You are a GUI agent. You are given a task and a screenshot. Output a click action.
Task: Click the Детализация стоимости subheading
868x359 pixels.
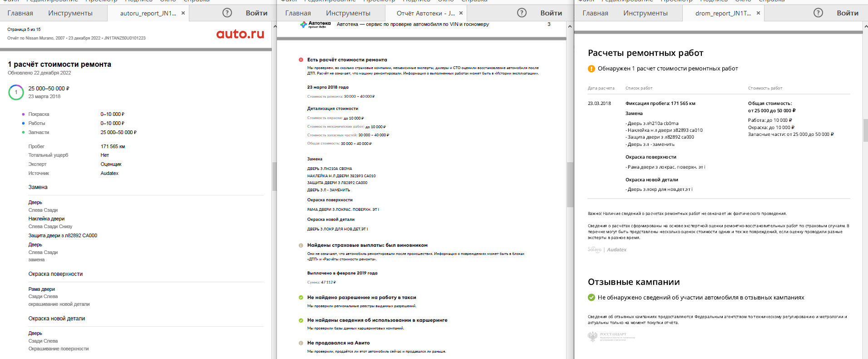pos(333,109)
